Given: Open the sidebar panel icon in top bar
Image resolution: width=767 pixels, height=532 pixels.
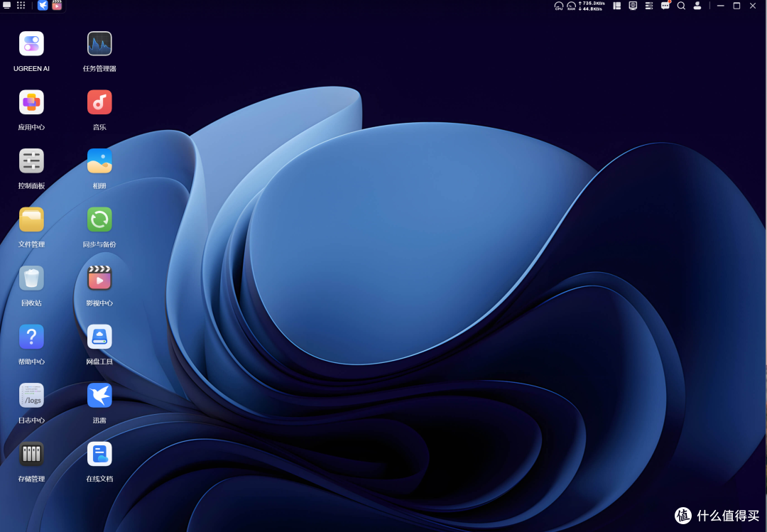Looking at the screenshot, I should pos(617,6).
